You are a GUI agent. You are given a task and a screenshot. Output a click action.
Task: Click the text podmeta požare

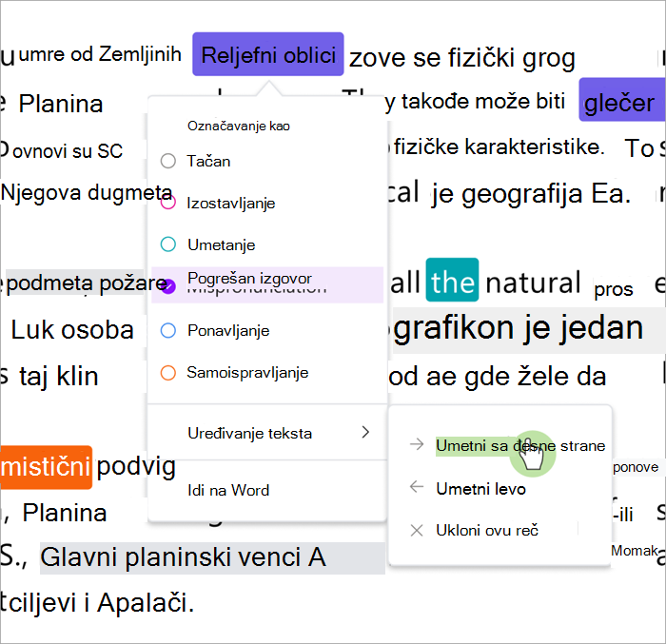pyautogui.click(x=87, y=283)
